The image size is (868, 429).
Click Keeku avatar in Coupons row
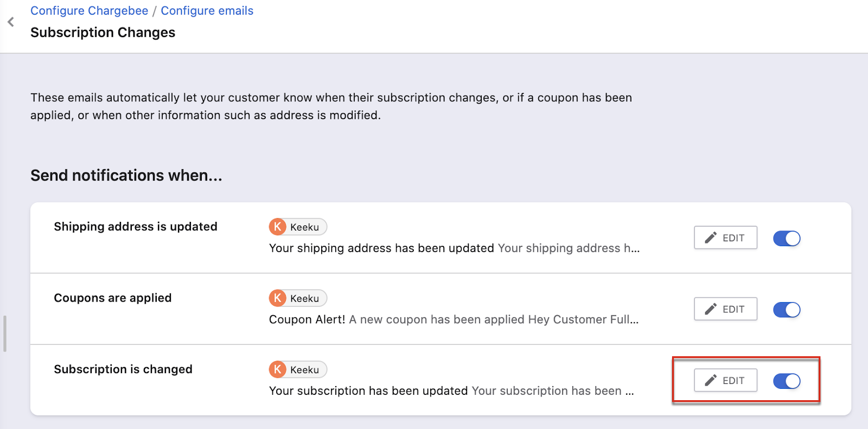pyautogui.click(x=278, y=298)
